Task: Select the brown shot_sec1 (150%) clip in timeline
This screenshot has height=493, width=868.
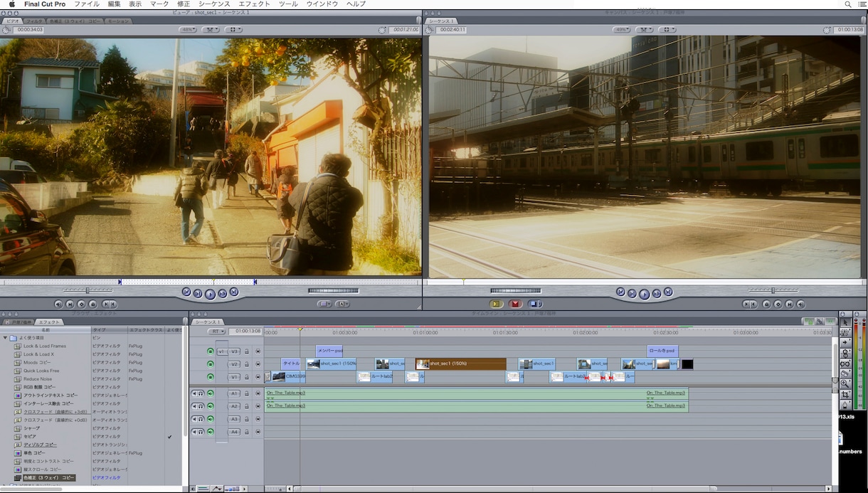Action: coord(461,364)
